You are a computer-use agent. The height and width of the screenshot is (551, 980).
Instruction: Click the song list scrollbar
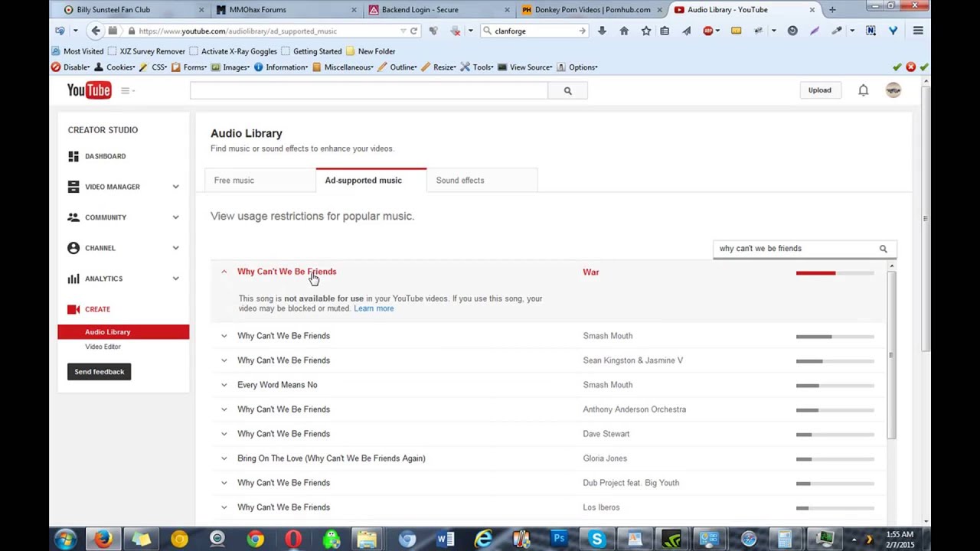tap(891, 355)
